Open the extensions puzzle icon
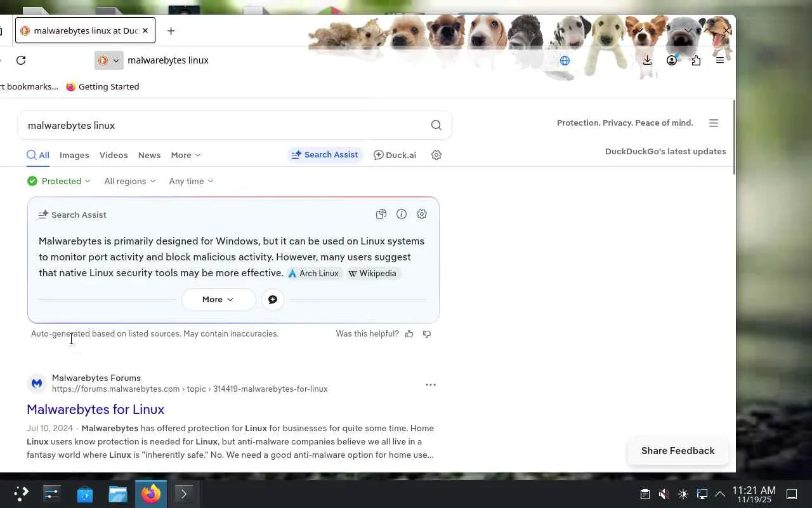Viewport: 812px width, 508px height. [x=696, y=60]
